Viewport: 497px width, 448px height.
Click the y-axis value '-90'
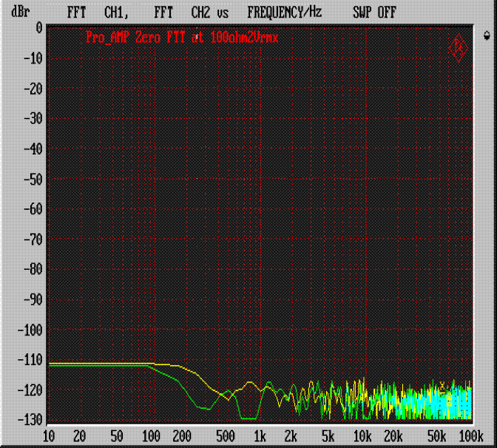[33, 299]
